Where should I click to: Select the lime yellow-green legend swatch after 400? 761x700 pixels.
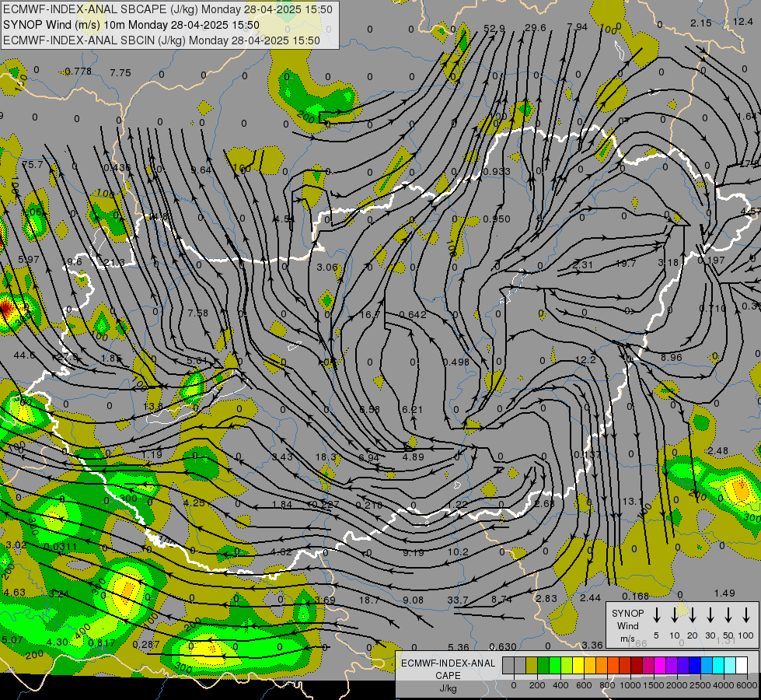click(567, 666)
